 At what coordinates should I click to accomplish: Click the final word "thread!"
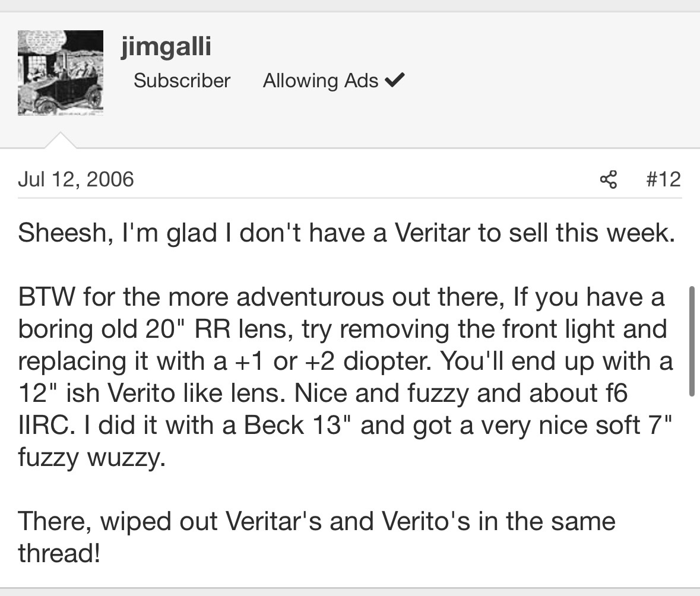coord(59,553)
